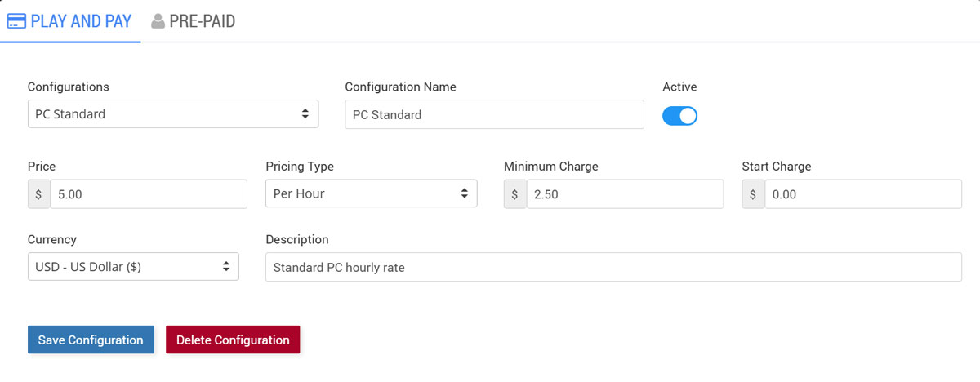The width and height of the screenshot is (980, 382).
Task: Click the dollar icon in Start Charge
Action: [x=753, y=194]
